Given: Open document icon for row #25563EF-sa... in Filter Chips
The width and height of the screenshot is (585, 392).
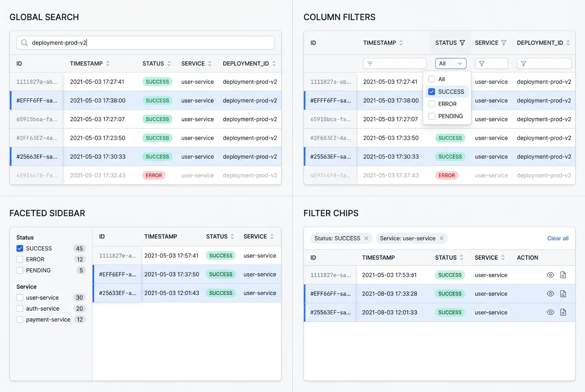Looking at the screenshot, I should [x=563, y=312].
